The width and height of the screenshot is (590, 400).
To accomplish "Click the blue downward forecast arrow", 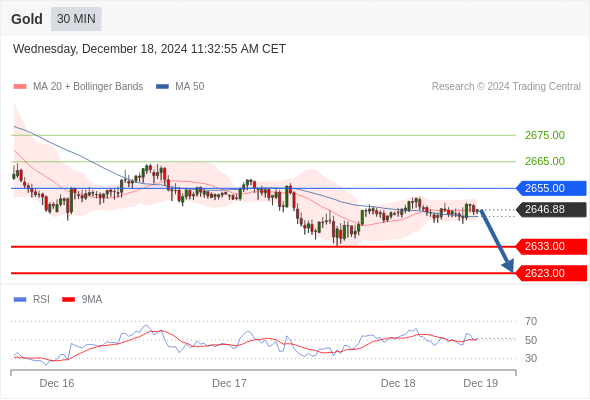I will point(497,241).
